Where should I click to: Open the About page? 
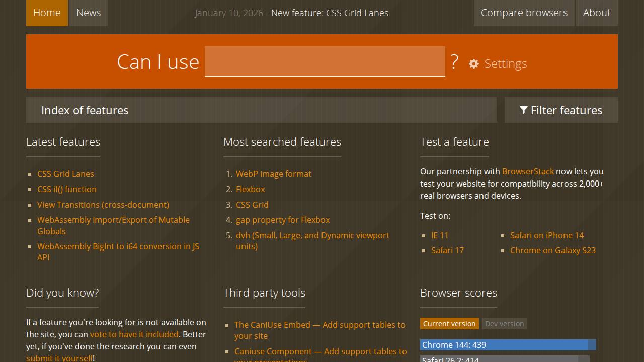click(596, 13)
